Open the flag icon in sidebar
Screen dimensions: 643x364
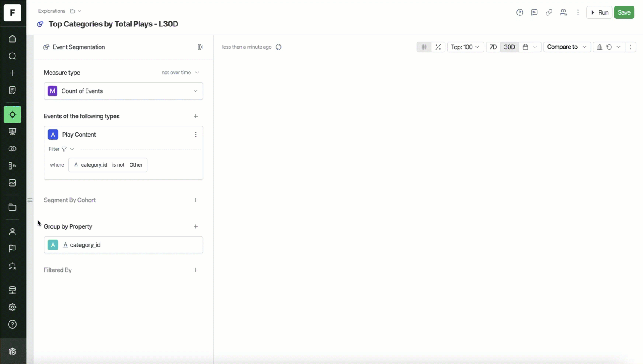coord(12,249)
